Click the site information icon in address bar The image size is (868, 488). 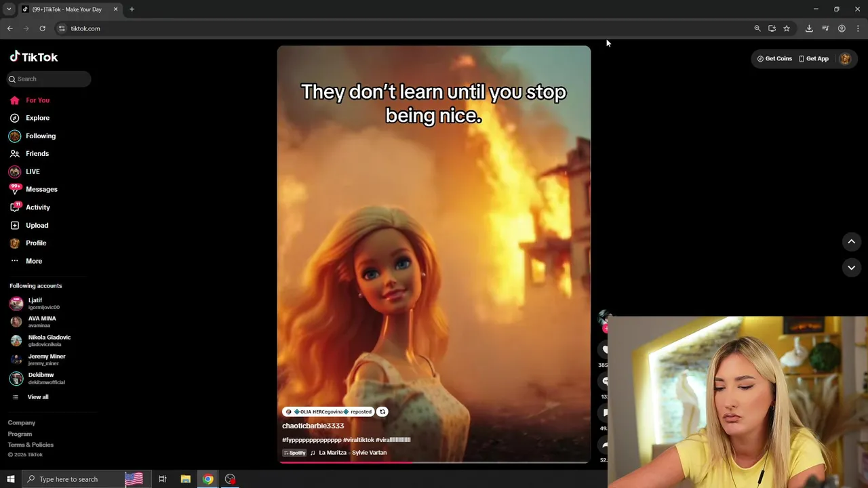[x=62, y=28]
